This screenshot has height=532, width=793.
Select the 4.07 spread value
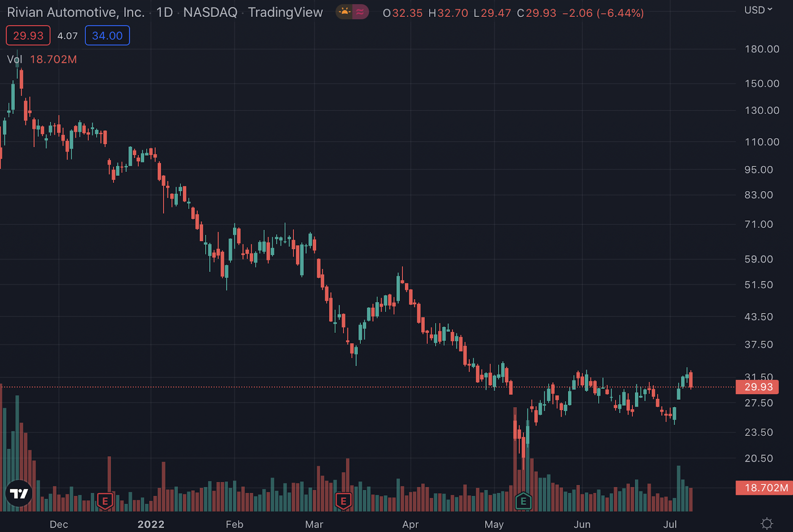tap(67, 36)
